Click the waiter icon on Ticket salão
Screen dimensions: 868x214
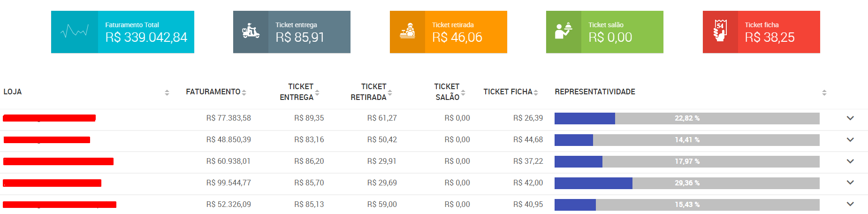click(x=563, y=31)
